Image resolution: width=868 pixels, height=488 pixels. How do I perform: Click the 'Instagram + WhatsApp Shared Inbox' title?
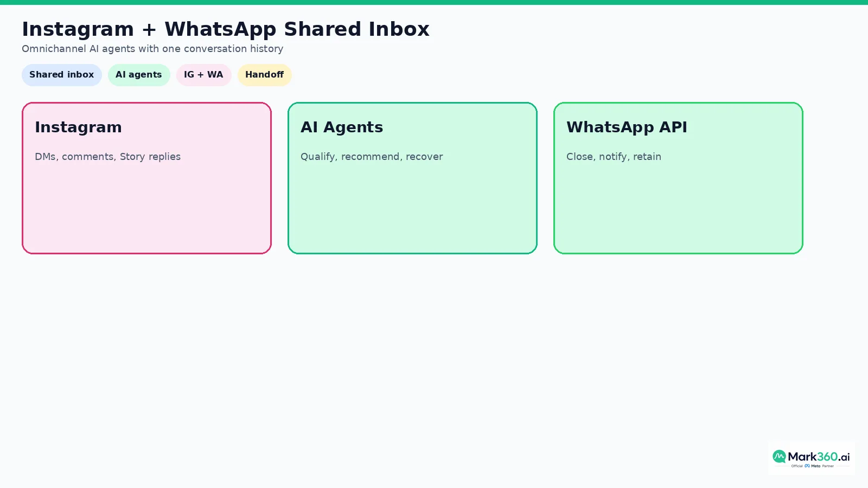tap(226, 29)
